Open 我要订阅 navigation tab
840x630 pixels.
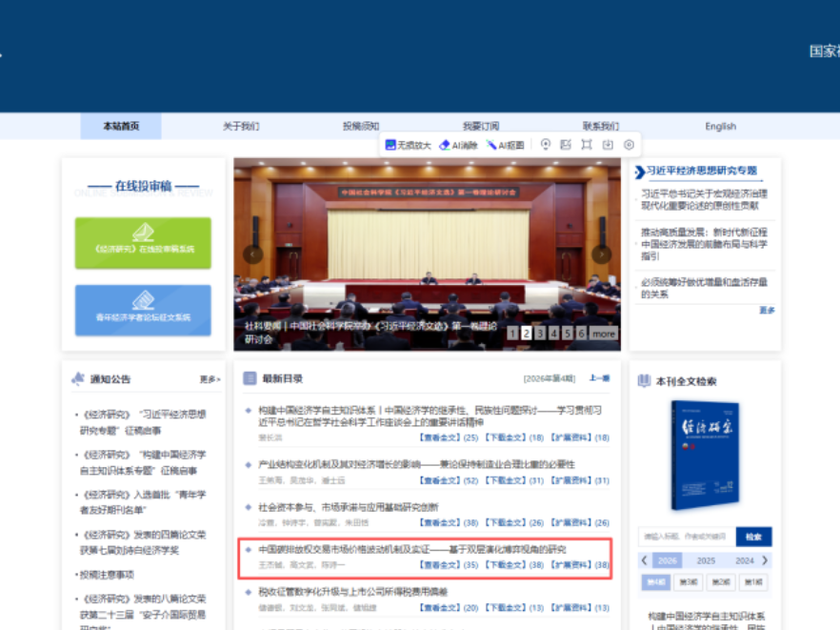(481, 126)
